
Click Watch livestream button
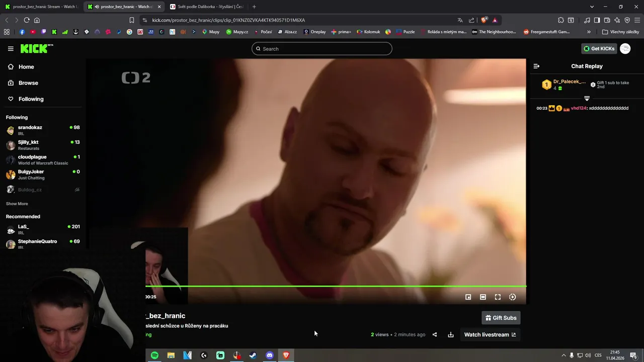click(490, 335)
